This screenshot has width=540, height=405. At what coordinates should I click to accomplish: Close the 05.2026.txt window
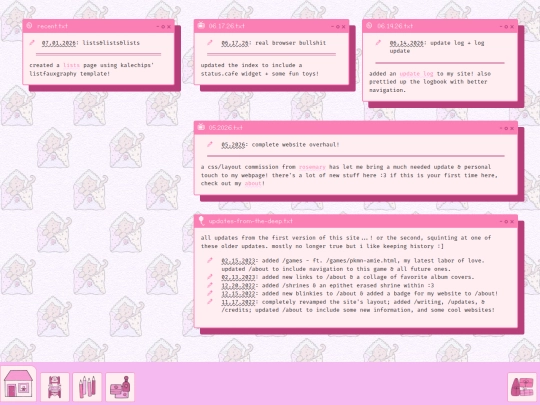coord(512,128)
